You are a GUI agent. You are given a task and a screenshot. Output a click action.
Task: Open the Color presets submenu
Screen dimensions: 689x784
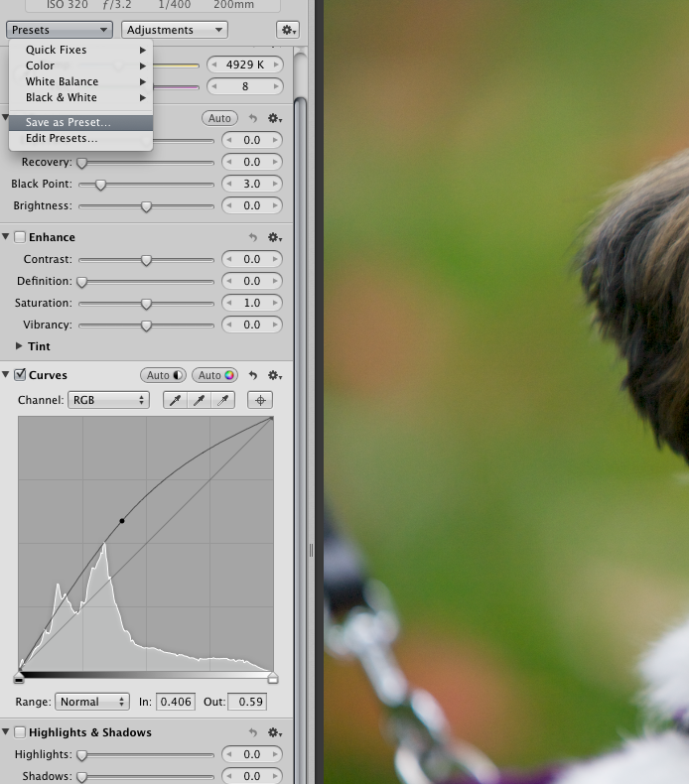click(80, 65)
